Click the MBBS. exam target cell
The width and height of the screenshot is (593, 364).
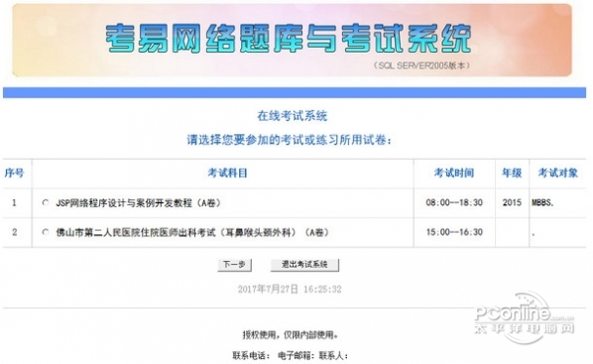542,202
